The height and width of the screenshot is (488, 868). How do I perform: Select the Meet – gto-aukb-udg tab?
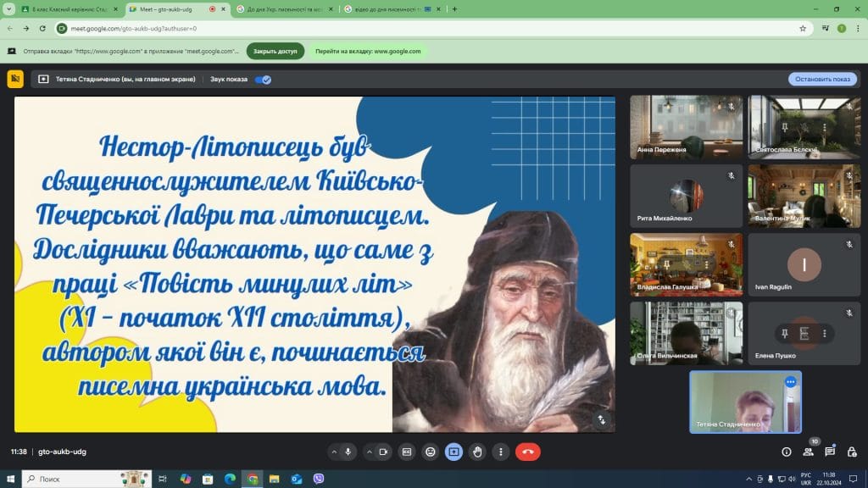click(178, 8)
